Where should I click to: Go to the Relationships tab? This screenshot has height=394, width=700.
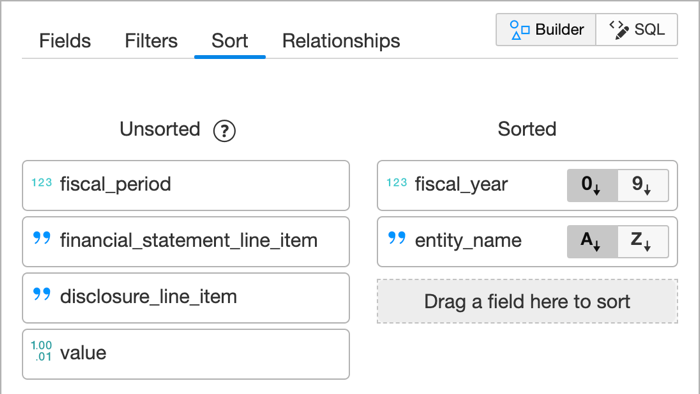341,41
